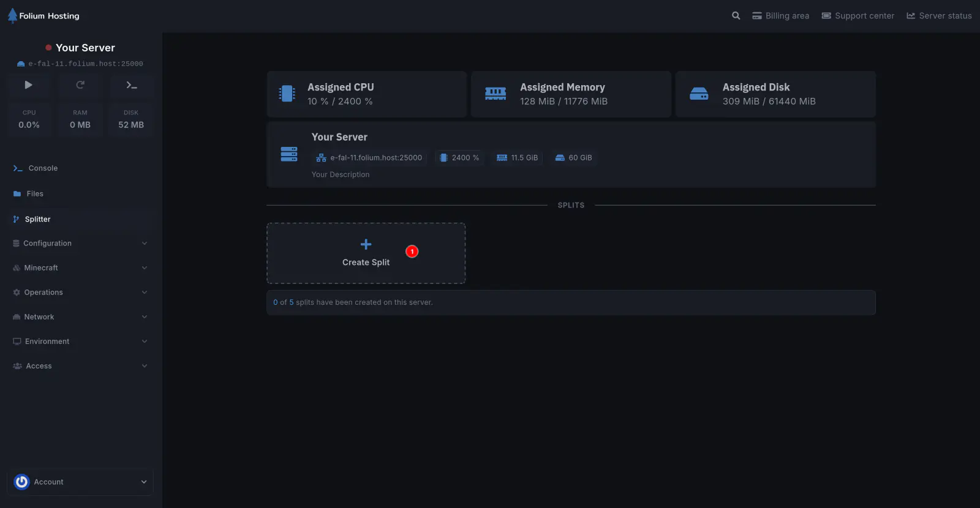This screenshot has height=508, width=980.
Task: Click the plus icon for Create Split
Action: tap(366, 244)
